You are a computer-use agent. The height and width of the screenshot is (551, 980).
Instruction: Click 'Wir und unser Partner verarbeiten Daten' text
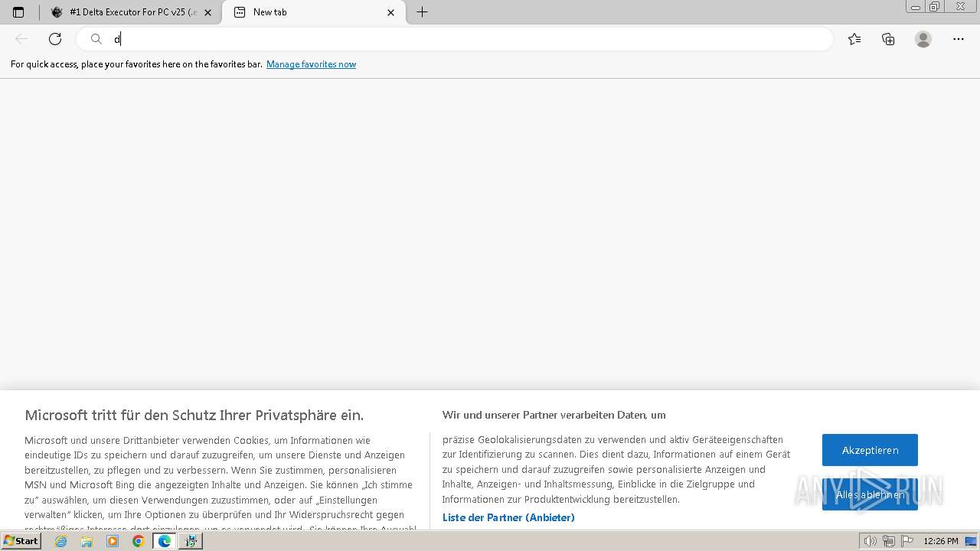[554, 415]
